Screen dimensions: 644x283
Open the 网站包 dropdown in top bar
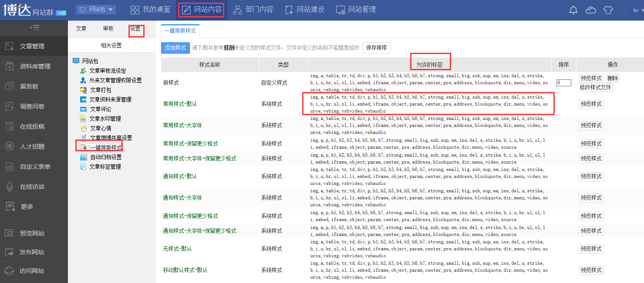point(96,10)
